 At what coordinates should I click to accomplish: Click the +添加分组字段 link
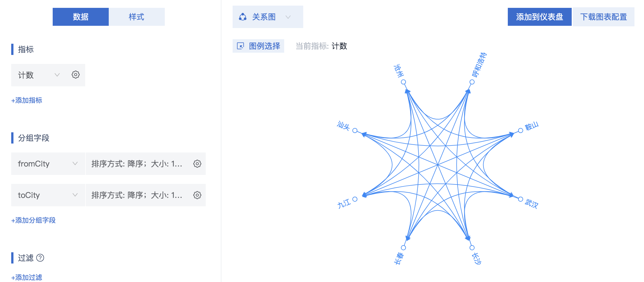(33, 220)
